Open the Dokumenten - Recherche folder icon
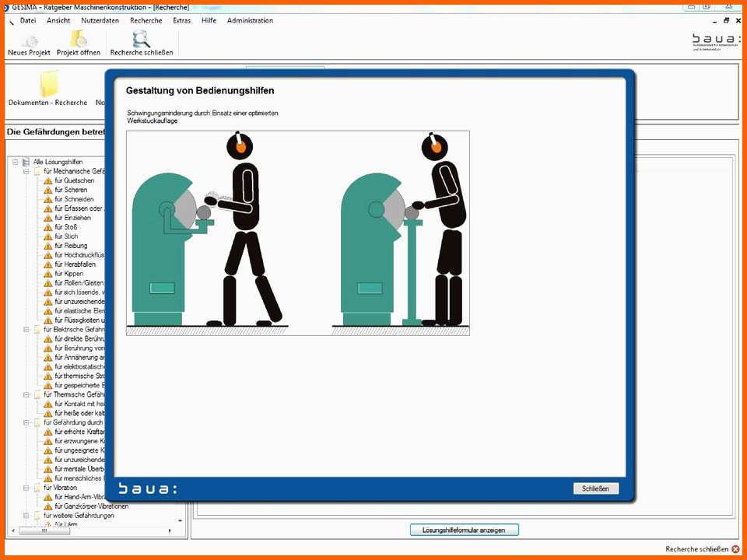 tap(48, 84)
